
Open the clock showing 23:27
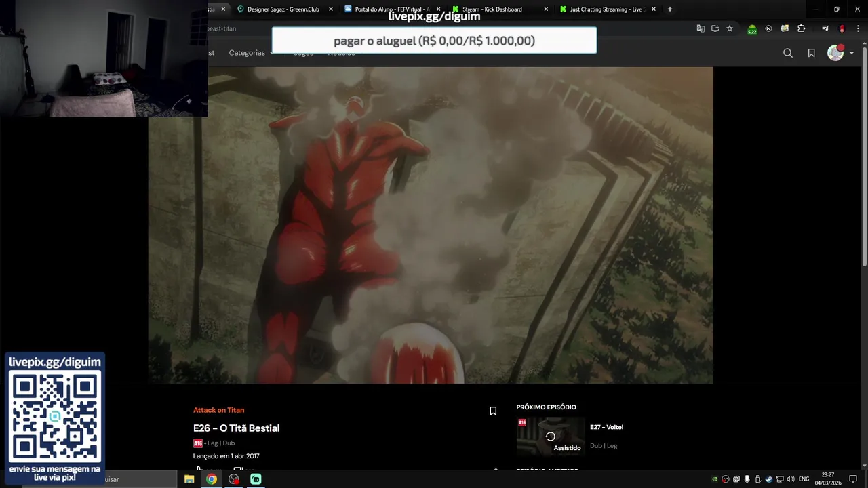tap(828, 479)
